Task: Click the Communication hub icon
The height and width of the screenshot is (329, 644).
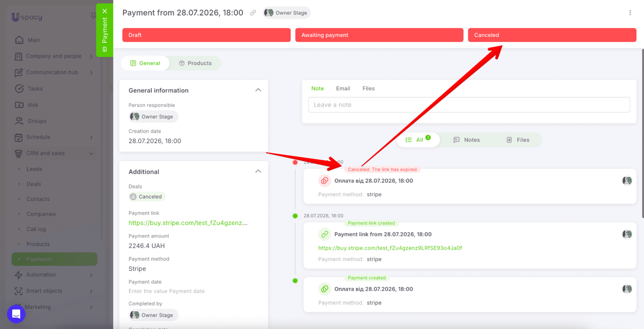Action: click(19, 73)
